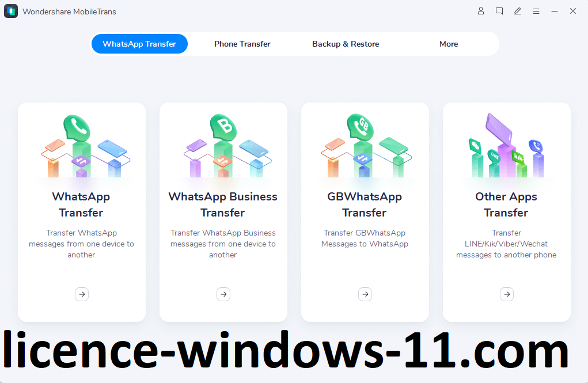The width and height of the screenshot is (588, 383).
Task: Click the feedback message icon in title bar
Action: (499, 11)
